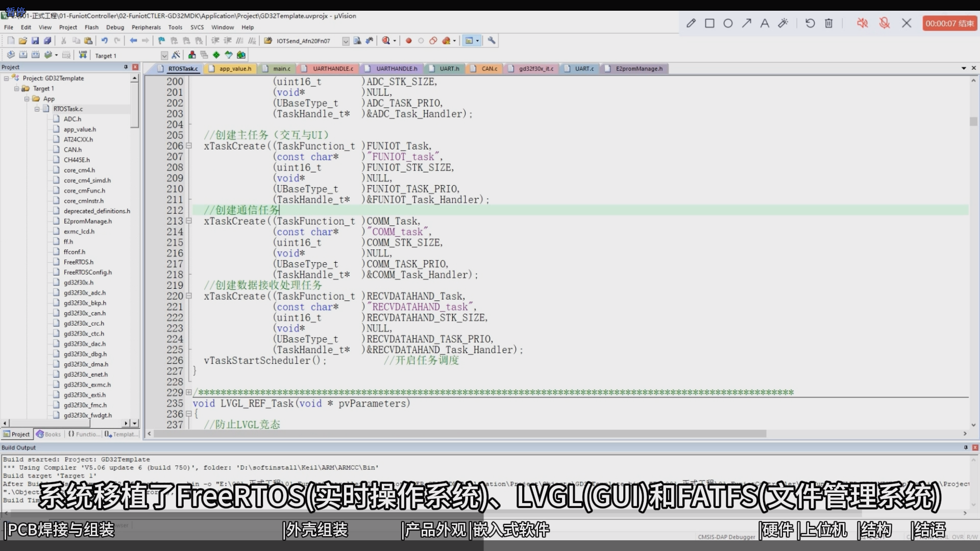Close the Project panel with red X
The image size is (980, 551).
(x=135, y=67)
